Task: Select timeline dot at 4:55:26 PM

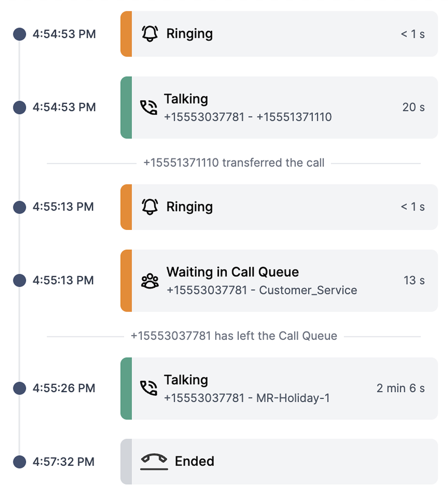Action: [20, 388]
